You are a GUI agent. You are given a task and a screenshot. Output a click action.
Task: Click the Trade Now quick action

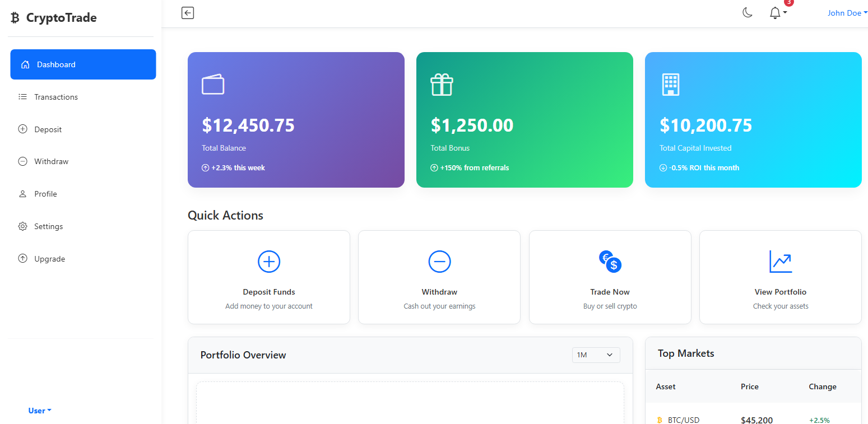[610, 277]
